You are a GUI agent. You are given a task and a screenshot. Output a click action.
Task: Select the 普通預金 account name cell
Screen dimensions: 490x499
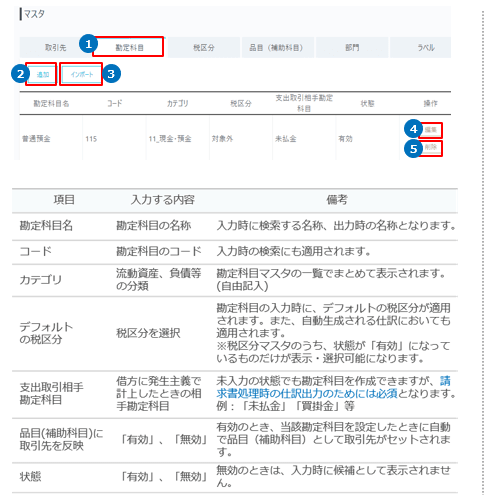(x=36, y=139)
